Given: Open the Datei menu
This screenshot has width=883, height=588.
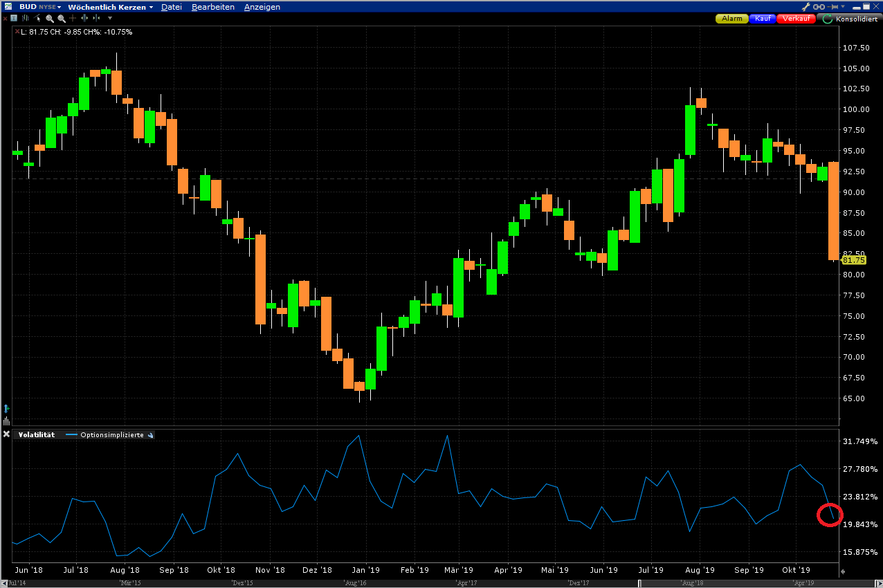Looking at the screenshot, I should pyautogui.click(x=171, y=7).
